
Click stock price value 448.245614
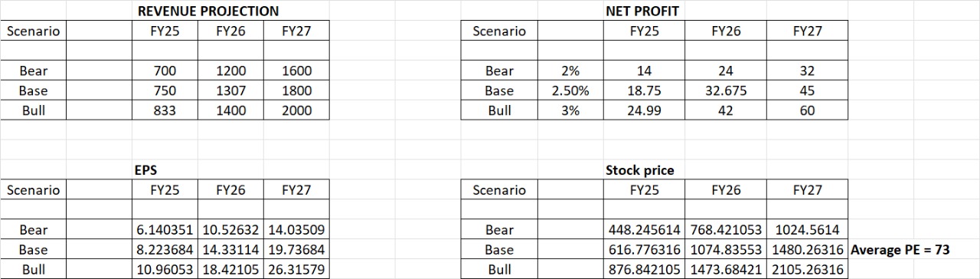[x=644, y=230]
